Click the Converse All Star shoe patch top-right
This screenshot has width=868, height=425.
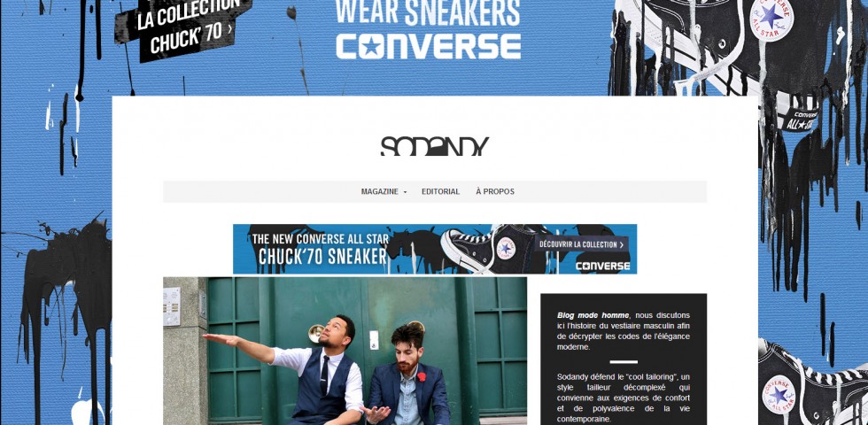[771, 19]
